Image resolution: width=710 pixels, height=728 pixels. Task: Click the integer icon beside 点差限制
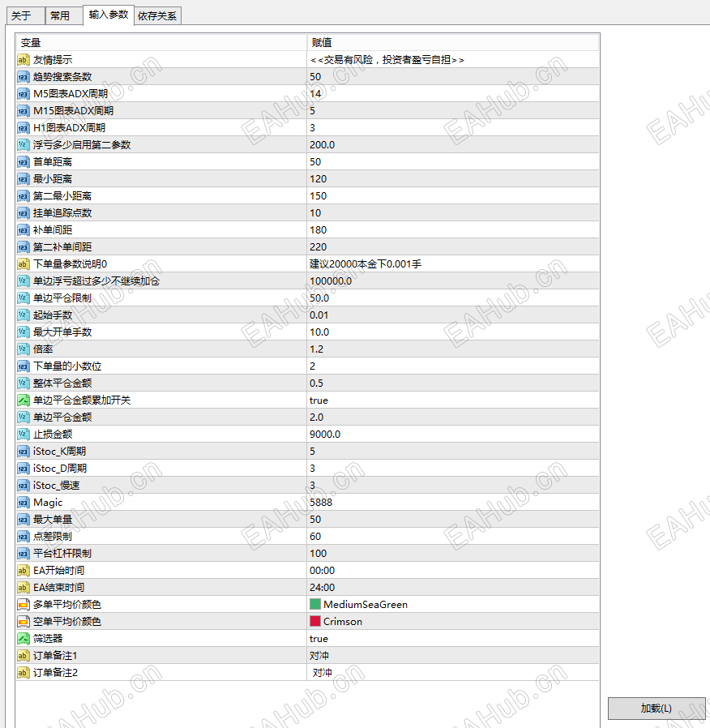24,537
